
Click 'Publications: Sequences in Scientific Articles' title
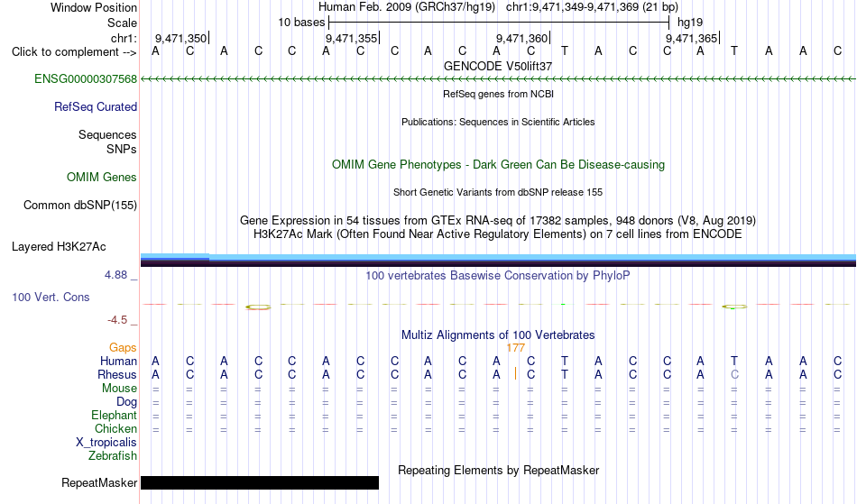click(498, 122)
